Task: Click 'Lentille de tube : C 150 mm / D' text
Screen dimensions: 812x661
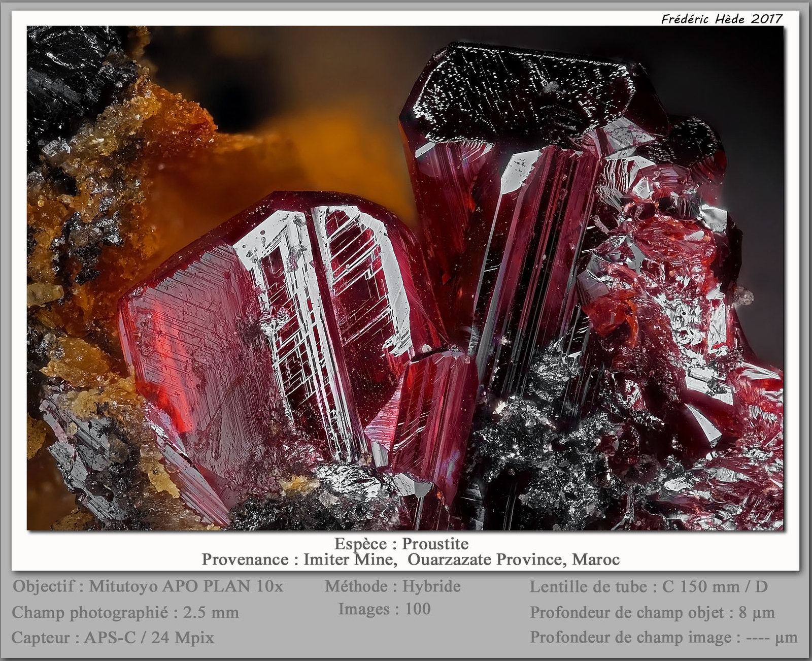Action: tap(649, 587)
